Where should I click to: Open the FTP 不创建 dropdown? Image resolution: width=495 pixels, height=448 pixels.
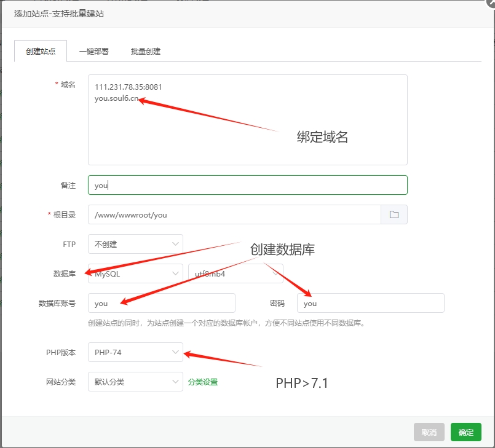pos(135,244)
